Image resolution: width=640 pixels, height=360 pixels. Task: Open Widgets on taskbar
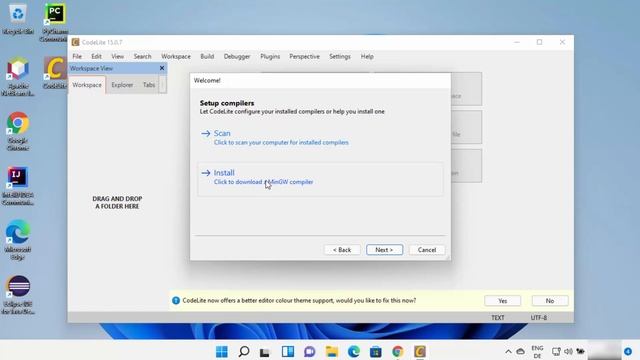point(288,351)
